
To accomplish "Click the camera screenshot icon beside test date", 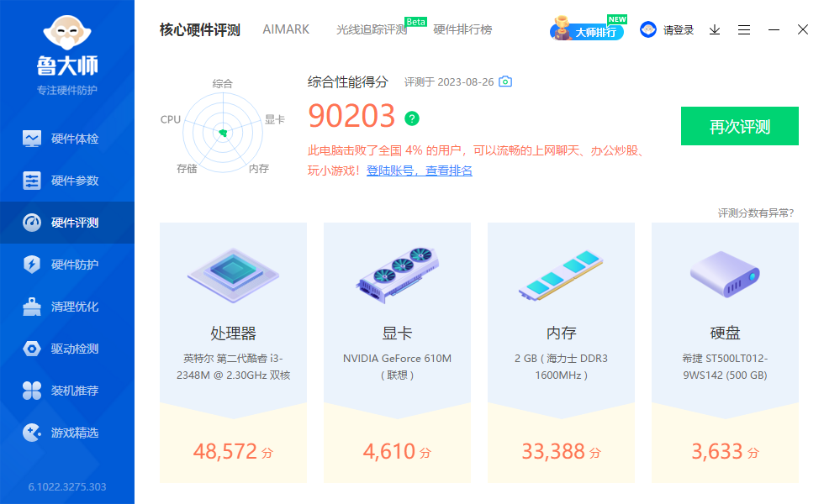I will click(504, 82).
